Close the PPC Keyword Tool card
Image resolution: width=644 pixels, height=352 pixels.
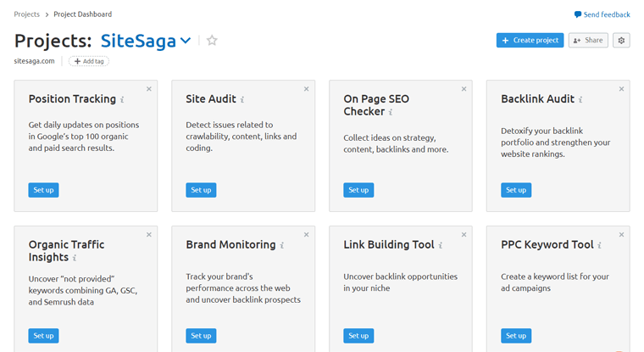(x=621, y=234)
